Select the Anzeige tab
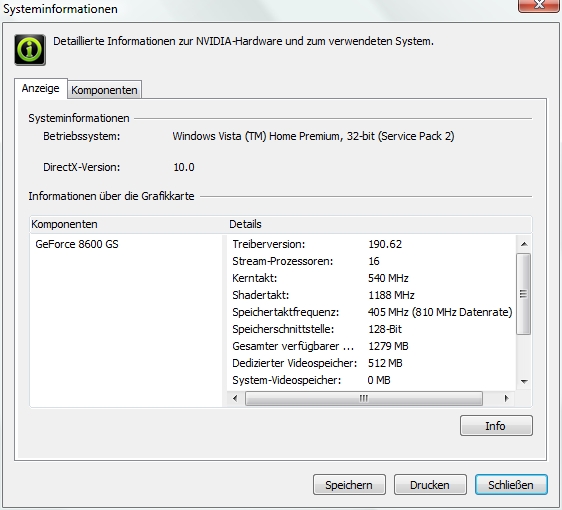The height and width of the screenshot is (510, 562). tap(41, 88)
